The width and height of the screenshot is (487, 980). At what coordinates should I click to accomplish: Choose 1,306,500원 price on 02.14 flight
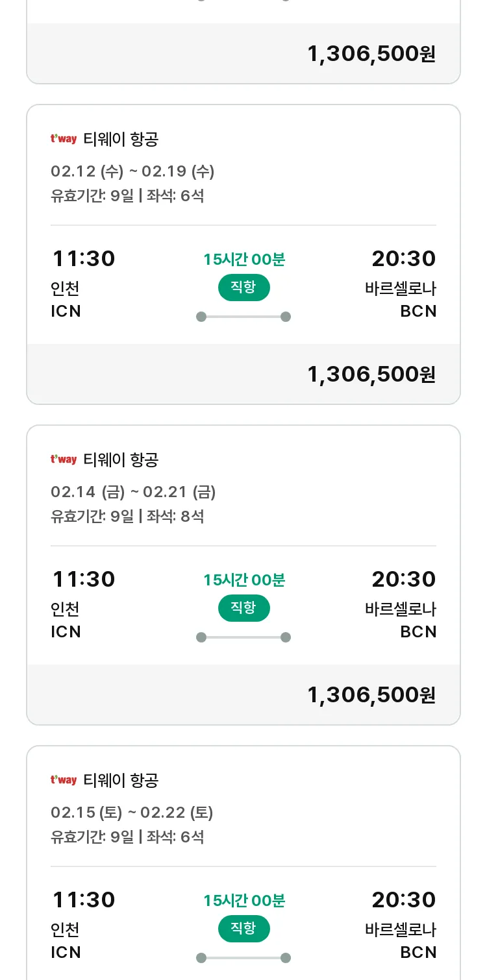(x=371, y=695)
